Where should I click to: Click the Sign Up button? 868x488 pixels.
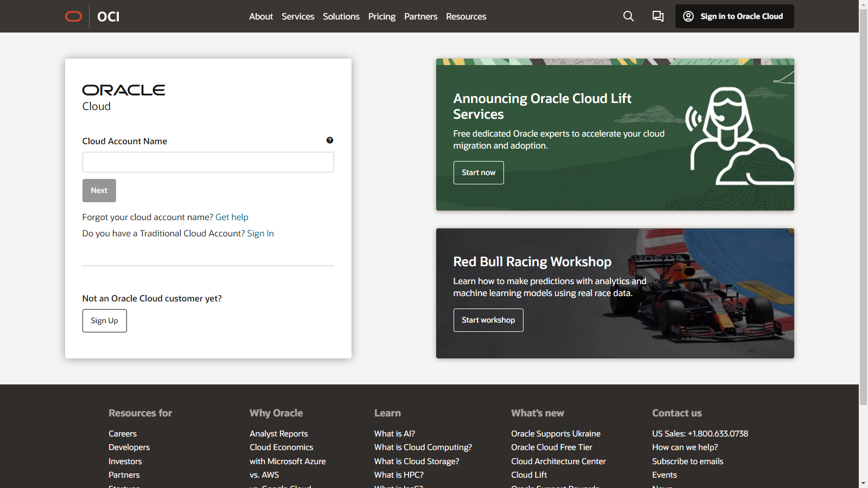pyautogui.click(x=105, y=320)
